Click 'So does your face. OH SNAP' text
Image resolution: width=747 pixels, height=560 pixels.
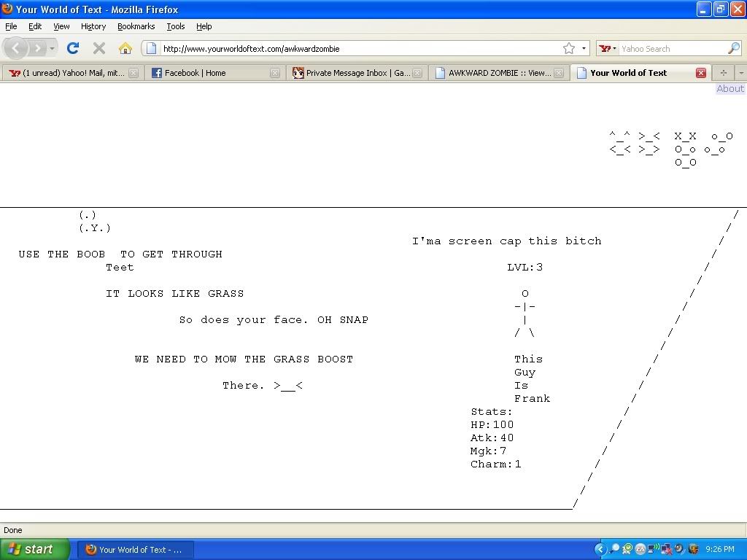pos(274,319)
